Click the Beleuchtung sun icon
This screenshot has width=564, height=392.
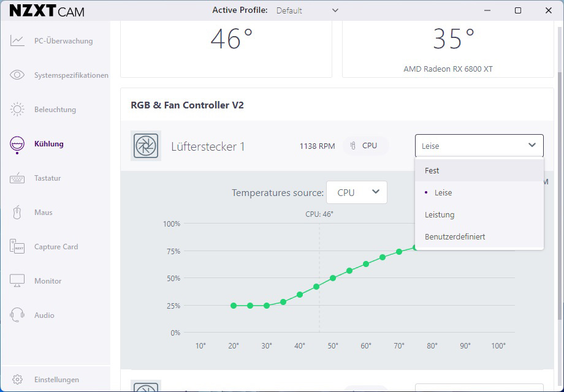click(x=17, y=109)
